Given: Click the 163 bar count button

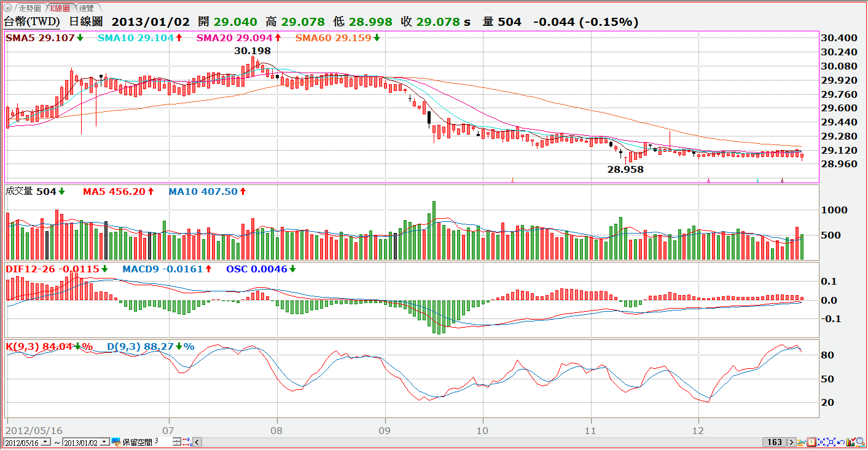Looking at the screenshot, I should [775, 442].
